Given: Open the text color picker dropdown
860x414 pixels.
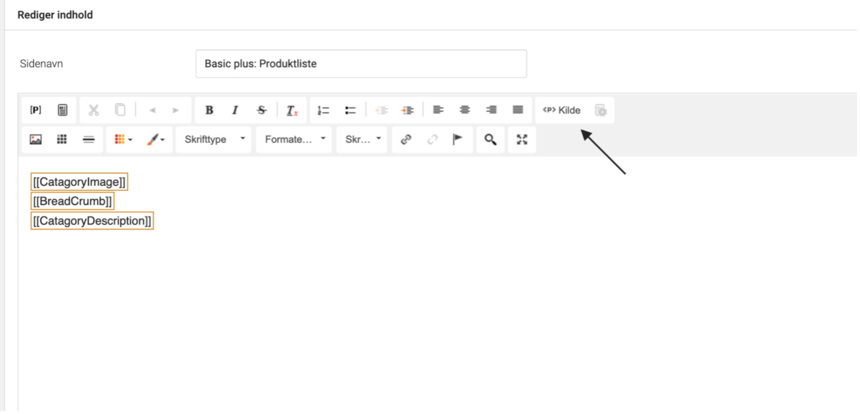Looking at the screenshot, I should [x=157, y=140].
